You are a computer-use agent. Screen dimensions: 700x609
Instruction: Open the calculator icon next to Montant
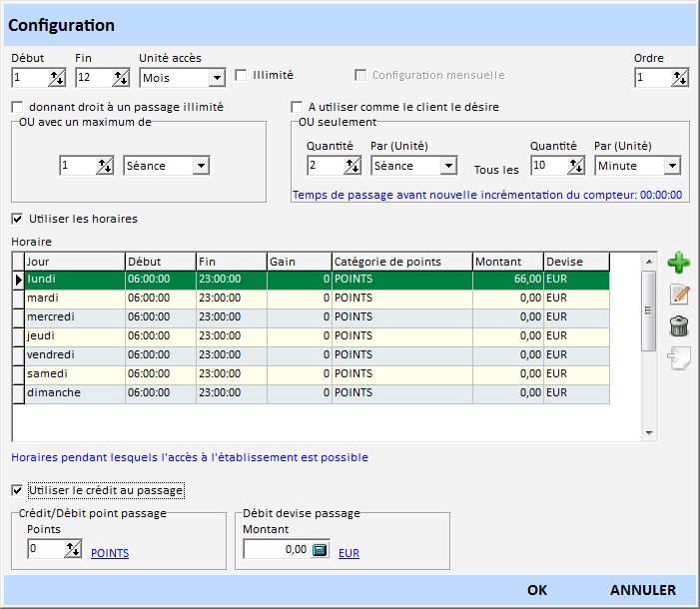point(320,549)
